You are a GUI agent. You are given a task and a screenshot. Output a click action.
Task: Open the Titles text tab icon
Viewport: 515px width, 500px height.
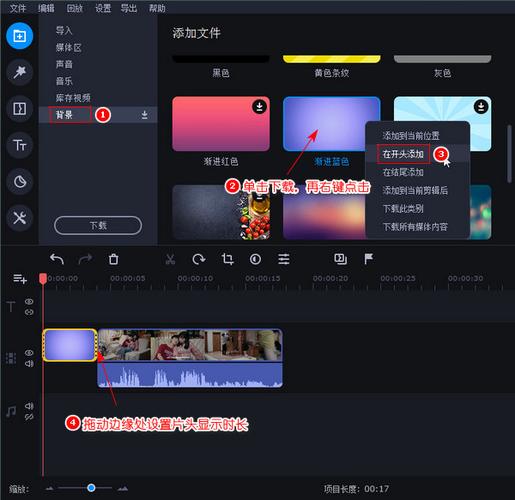[x=19, y=145]
